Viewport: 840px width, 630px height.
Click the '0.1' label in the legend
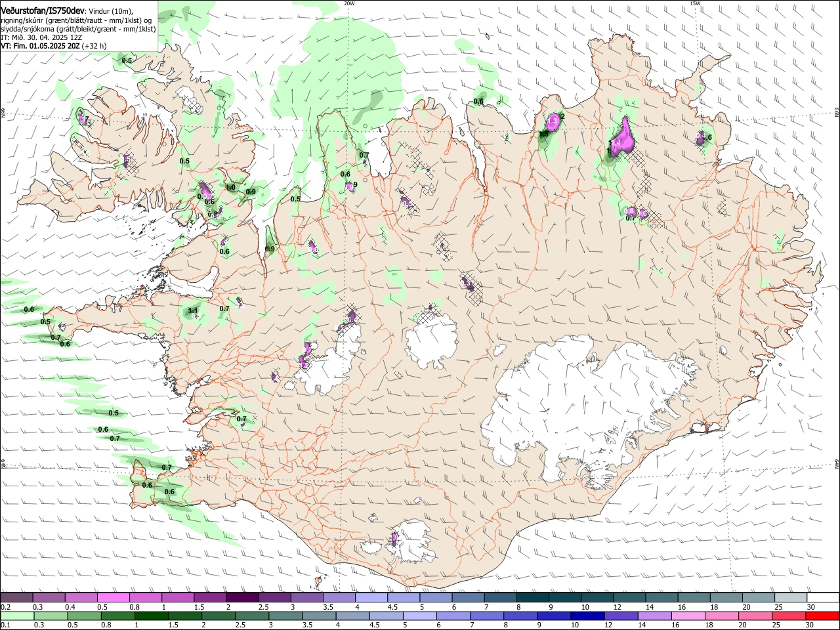[5, 625]
